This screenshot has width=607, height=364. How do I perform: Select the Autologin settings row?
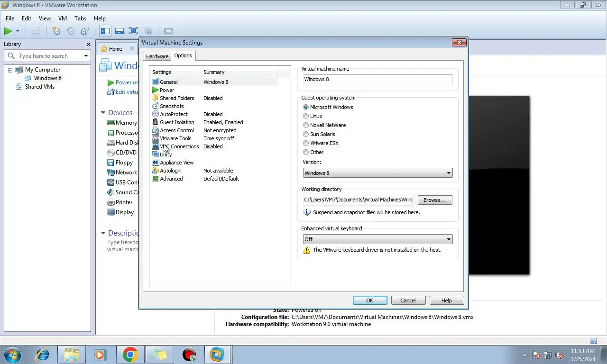click(x=214, y=171)
